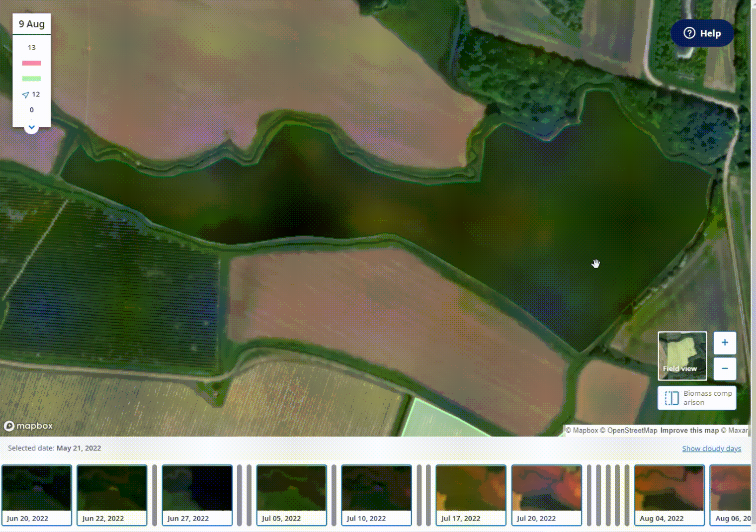Screen dimensions: 756x532
Task: Click the red legend color bar
Action: point(31,63)
